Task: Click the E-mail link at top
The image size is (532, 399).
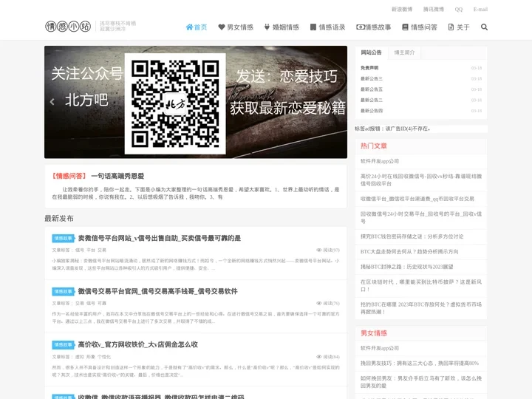Action: 480,10
